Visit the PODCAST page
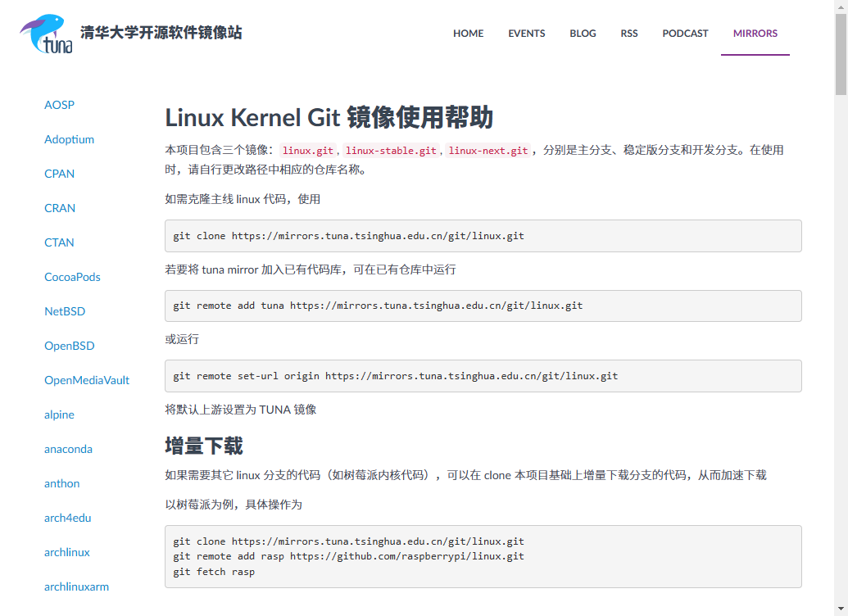848x616 pixels. [685, 33]
